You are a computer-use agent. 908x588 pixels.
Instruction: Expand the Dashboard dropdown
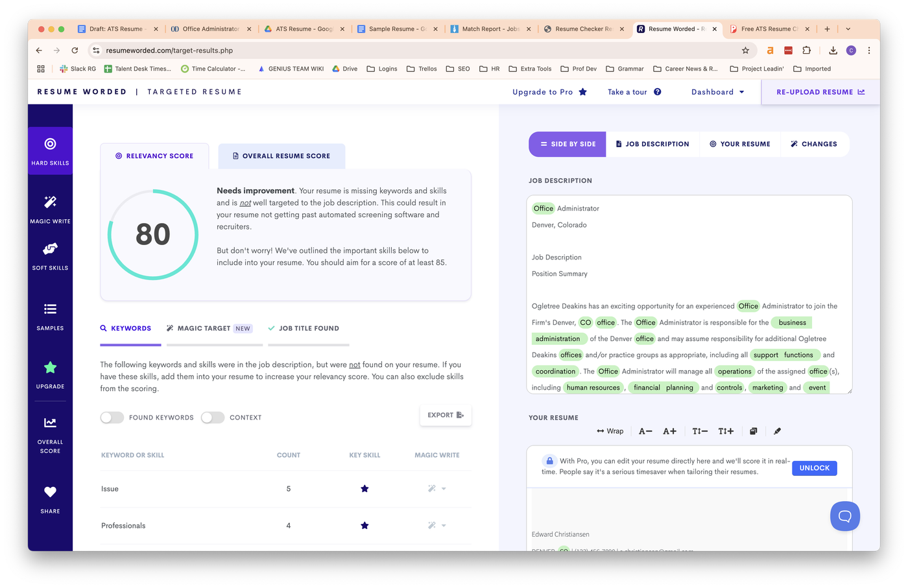coord(718,92)
